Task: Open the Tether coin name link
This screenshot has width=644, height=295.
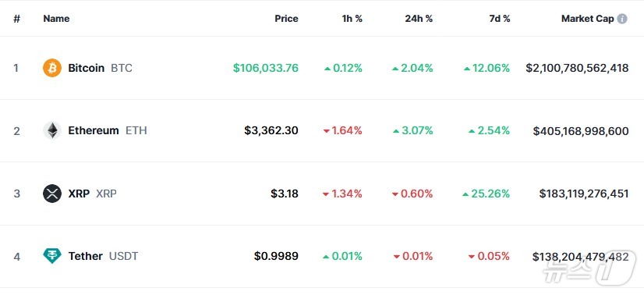Action: 86,257
